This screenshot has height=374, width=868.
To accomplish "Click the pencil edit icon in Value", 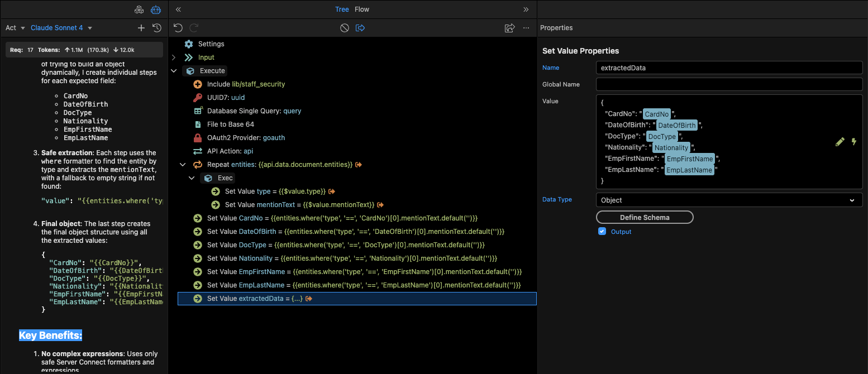I will point(840,142).
